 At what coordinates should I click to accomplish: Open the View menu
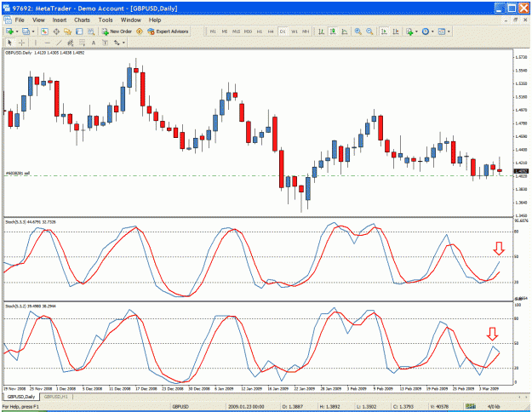tap(38, 20)
